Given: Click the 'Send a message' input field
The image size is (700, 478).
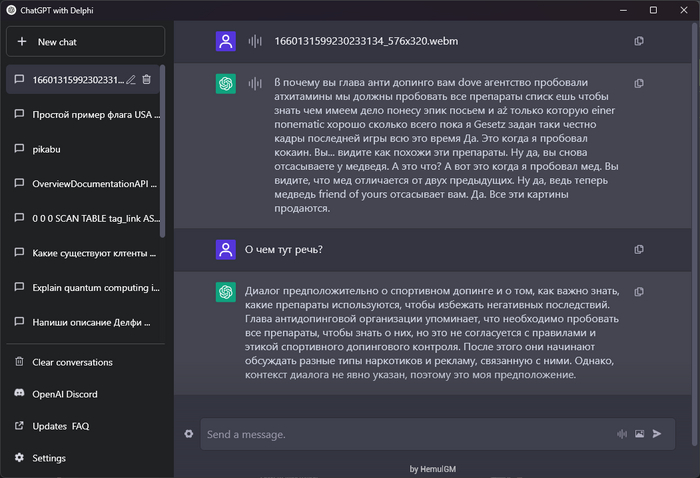Looking at the screenshot, I should coord(400,434).
